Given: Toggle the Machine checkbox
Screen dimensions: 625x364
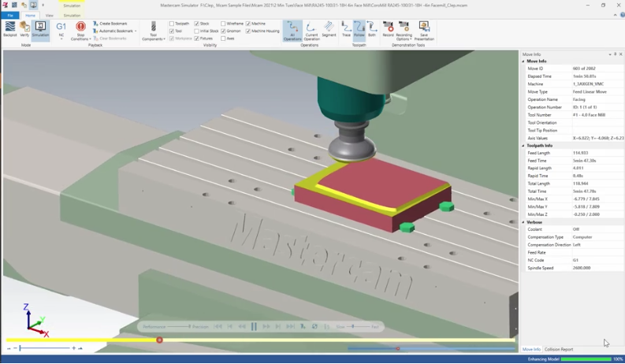Looking at the screenshot, I should pos(248,24).
